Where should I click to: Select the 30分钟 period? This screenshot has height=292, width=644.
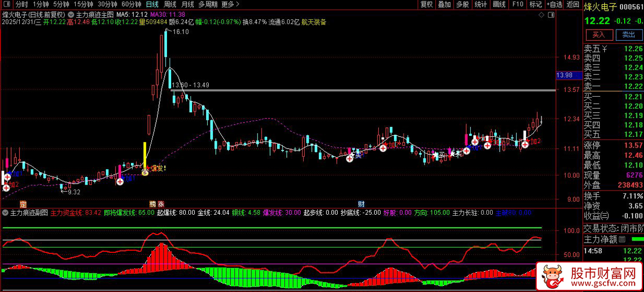pyautogui.click(x=107, y=4)
